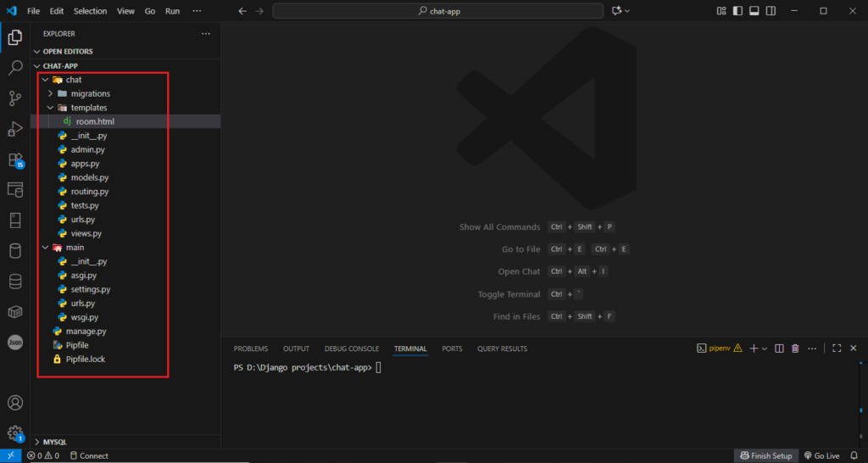Switch to the QUERY RESULTS tab
This screenshot has width=868, height=463.
[502, 349]
